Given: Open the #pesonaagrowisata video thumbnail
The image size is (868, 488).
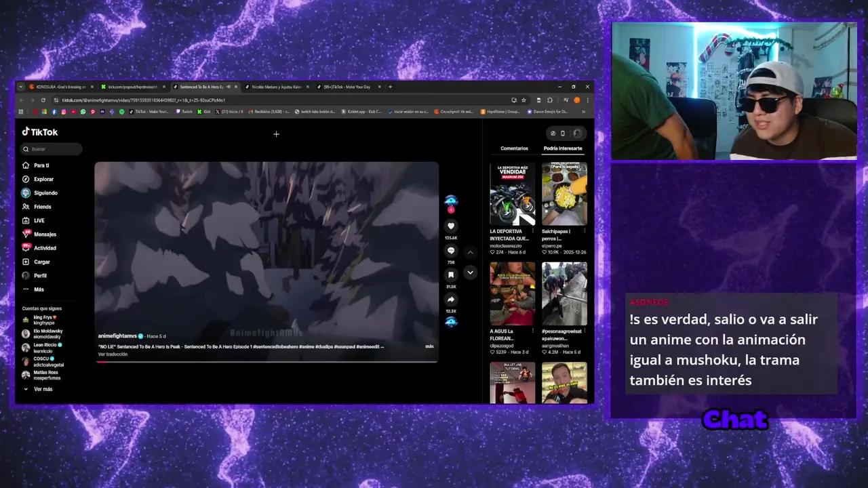Looking at the screenshot, I should (564, 293).
